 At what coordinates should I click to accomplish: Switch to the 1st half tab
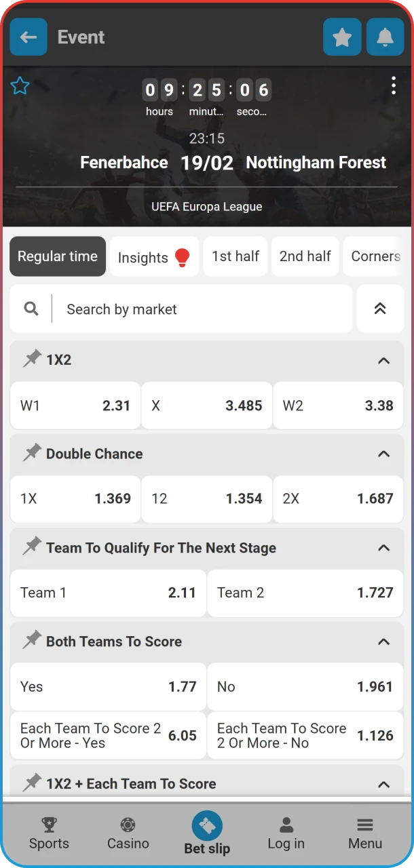[235, 256]
